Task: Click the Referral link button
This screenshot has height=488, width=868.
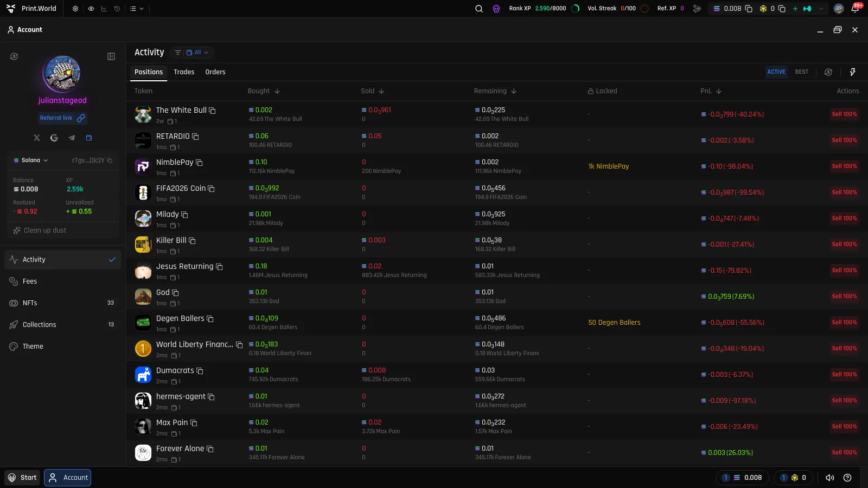Action: [62, 118]
